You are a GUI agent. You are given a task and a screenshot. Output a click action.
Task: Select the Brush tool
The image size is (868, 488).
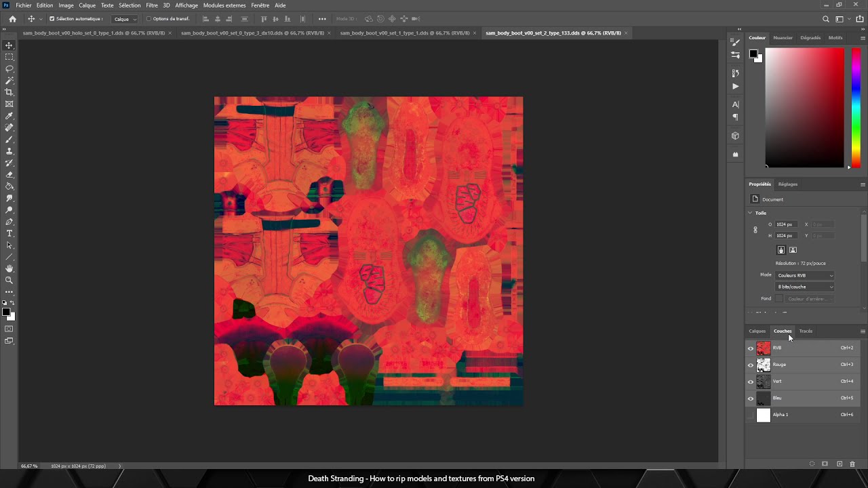point(9,139)
